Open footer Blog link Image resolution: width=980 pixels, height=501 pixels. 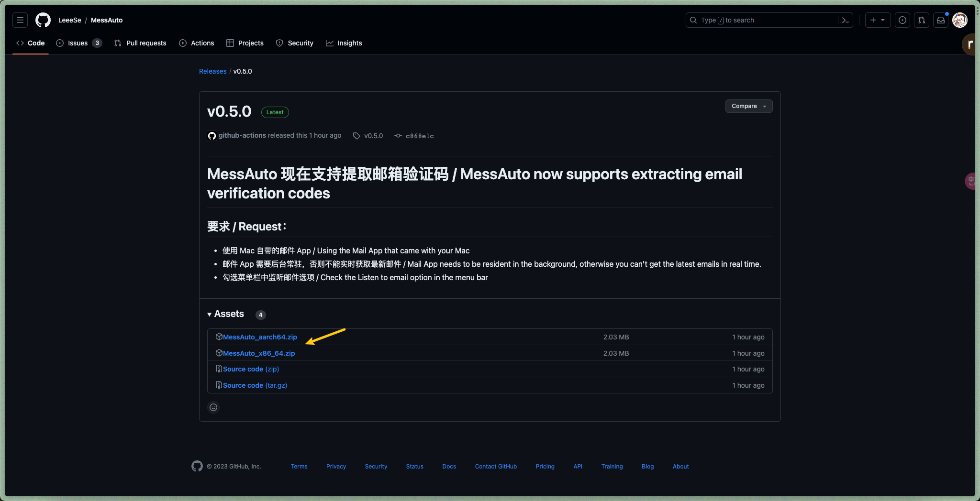point(647,467)
